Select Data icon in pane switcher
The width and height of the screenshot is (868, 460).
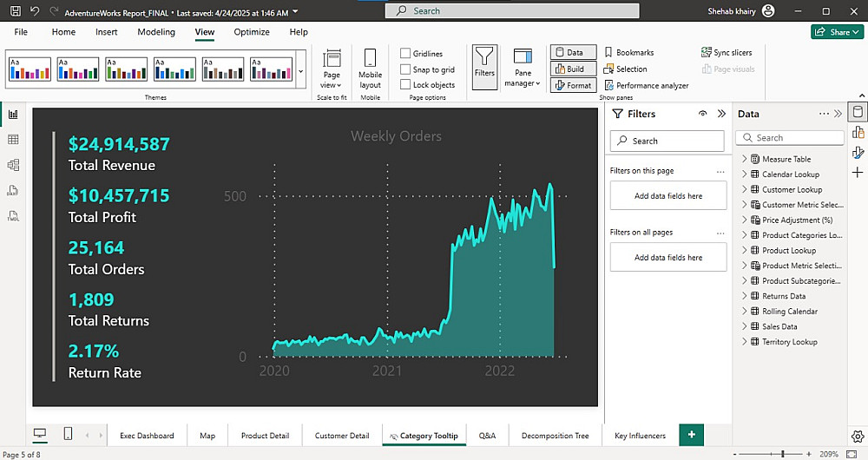pos(858,112)
